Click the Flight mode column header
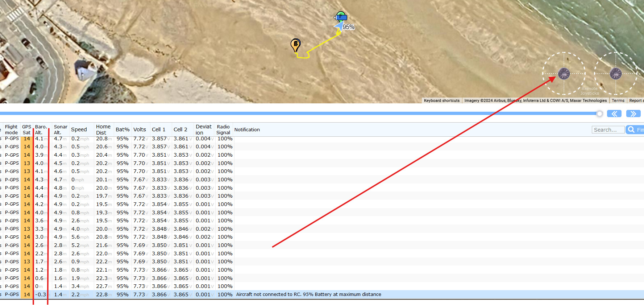The height and width of the screenshot is (305, 644). [11, 129]
